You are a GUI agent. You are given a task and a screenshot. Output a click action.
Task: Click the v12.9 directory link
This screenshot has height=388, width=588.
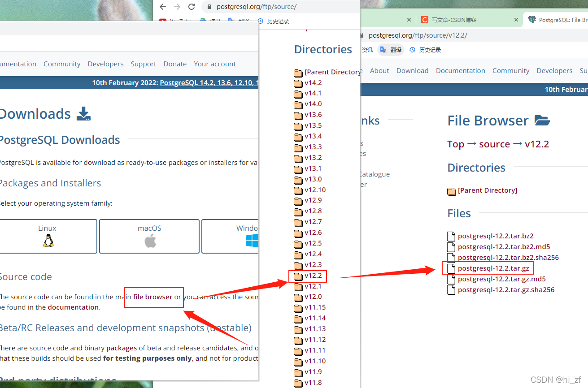click(x=313, y=200)
